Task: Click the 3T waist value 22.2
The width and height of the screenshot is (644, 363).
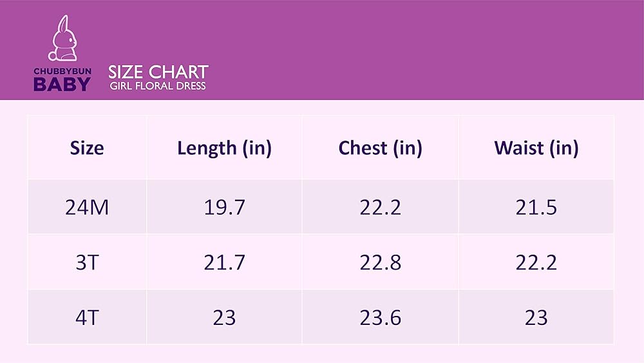Action: tap(536, 262)
